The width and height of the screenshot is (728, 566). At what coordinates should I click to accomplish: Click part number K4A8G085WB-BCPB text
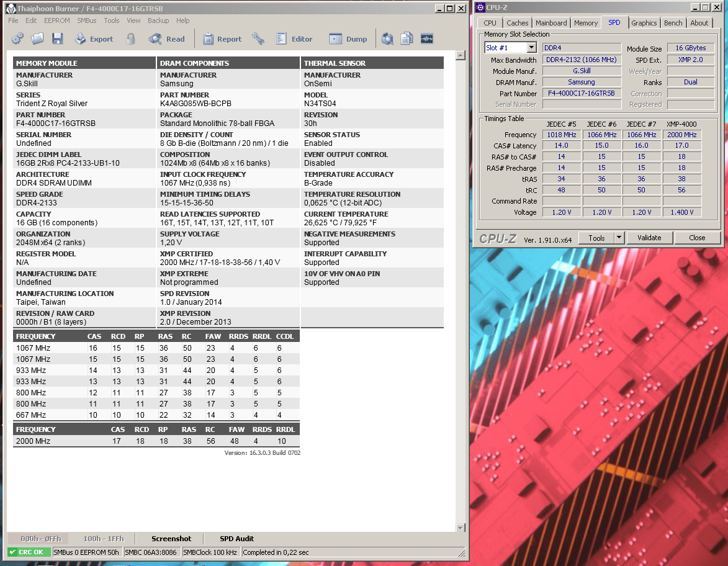point(195,104)
